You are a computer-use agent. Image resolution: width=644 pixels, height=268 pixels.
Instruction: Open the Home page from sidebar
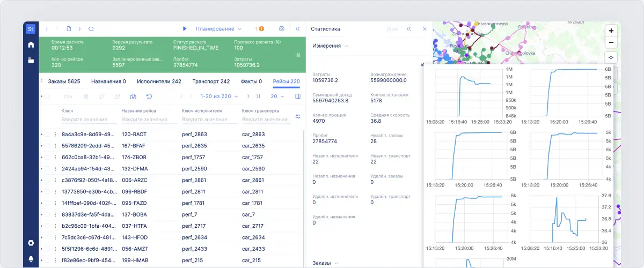tap(31, 44)
